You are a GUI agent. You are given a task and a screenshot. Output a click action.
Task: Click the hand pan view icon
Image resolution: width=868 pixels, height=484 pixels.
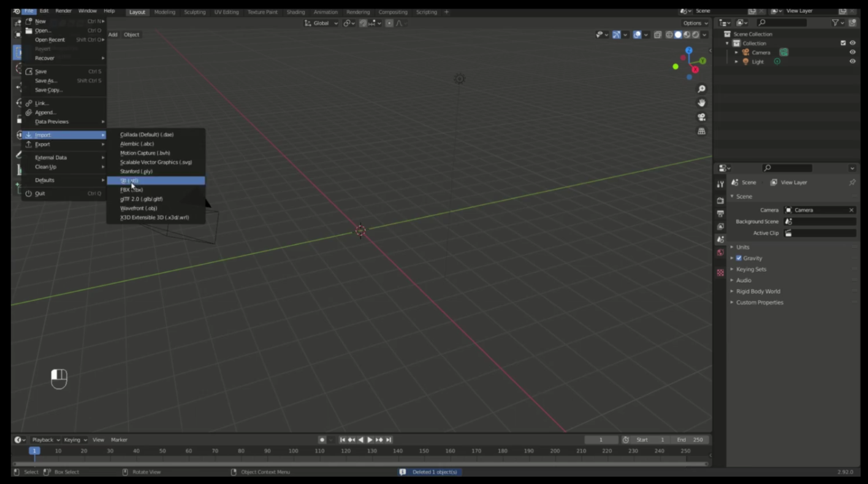(x=701, y=103)
